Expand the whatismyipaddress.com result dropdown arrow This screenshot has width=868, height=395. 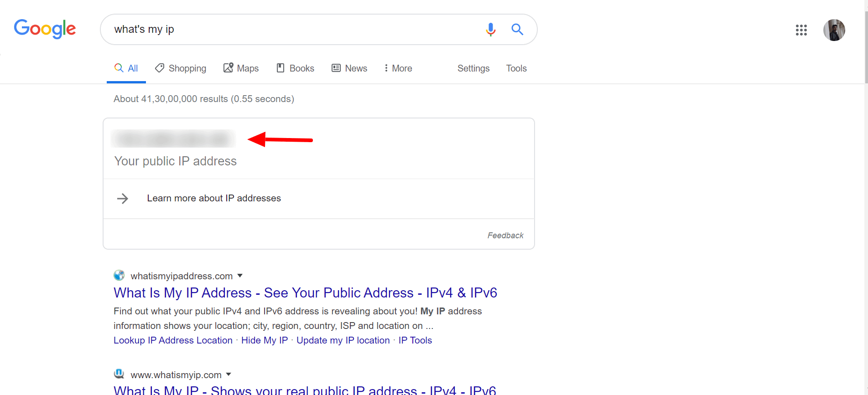point(240,276)
